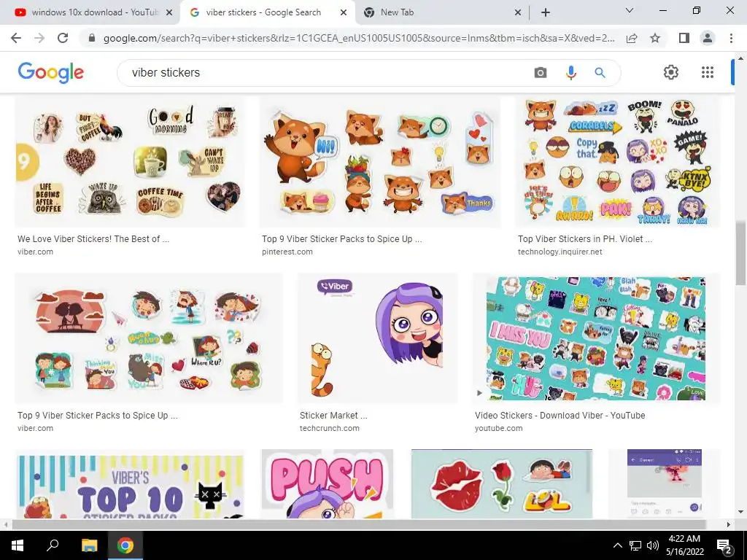
Task: Open 'Top Viber Stickers in PH. Violet' link
Action: point(585,239)
